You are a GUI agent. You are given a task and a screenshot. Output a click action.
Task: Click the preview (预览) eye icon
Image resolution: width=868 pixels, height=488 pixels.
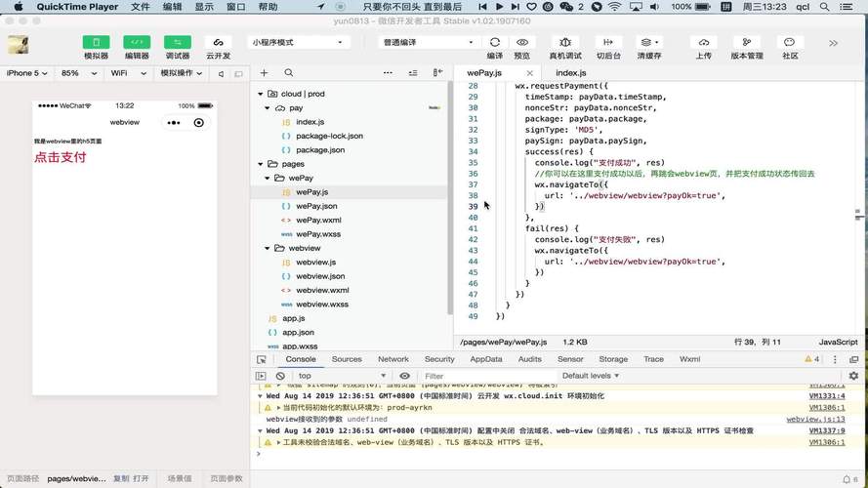522,42
